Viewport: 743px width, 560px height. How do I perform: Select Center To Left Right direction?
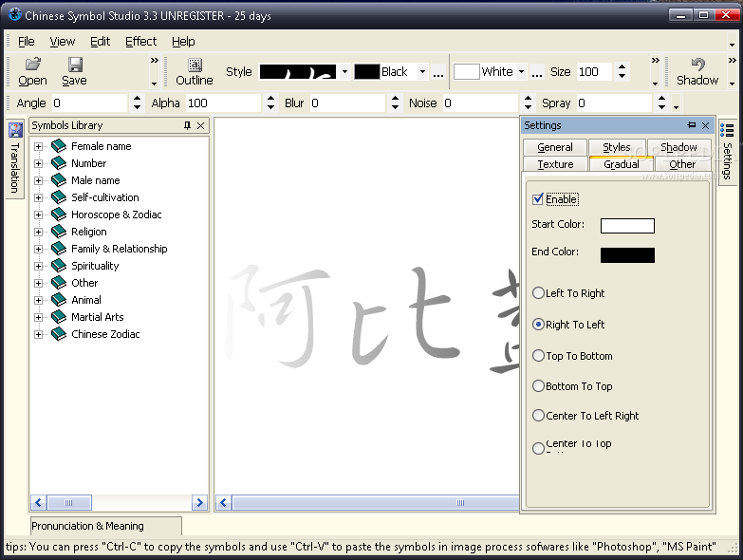538,416
